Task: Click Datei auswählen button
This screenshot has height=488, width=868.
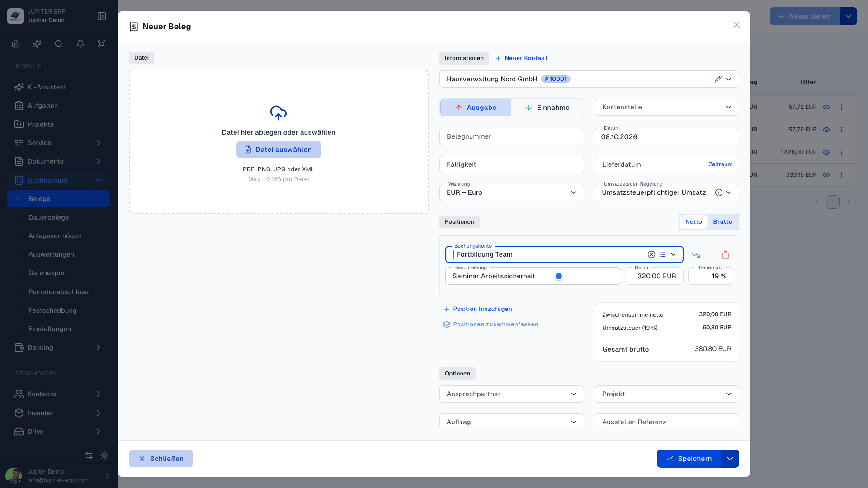Action: coord(278,150)
